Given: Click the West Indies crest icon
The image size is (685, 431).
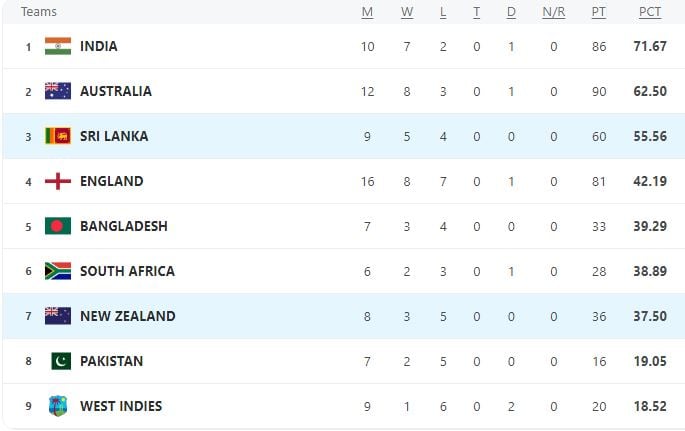Looking at the screenshot, I should coord(58,406).
